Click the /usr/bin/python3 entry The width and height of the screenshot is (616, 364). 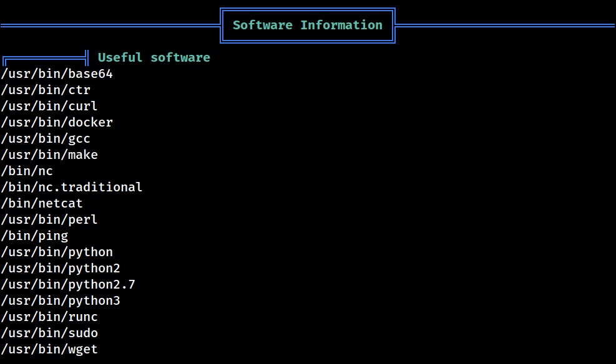point(61,301)
